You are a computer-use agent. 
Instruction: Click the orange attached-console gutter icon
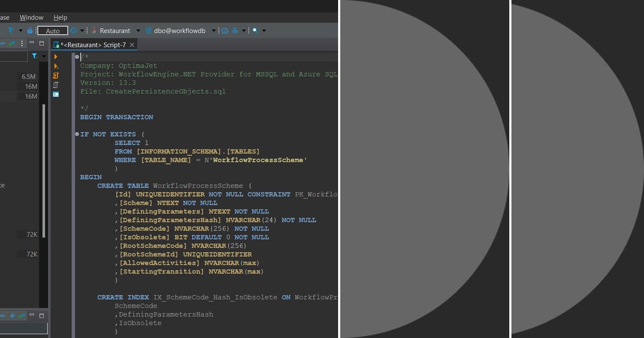pyautogui.click(x=56, y=76)
